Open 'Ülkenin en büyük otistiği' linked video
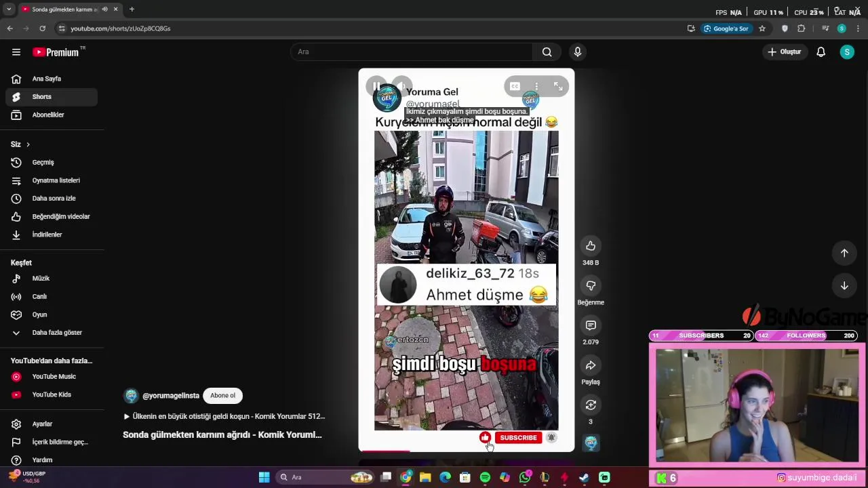Image resolution: width=868 pixels, height=488 pixels. pos(224,416)
